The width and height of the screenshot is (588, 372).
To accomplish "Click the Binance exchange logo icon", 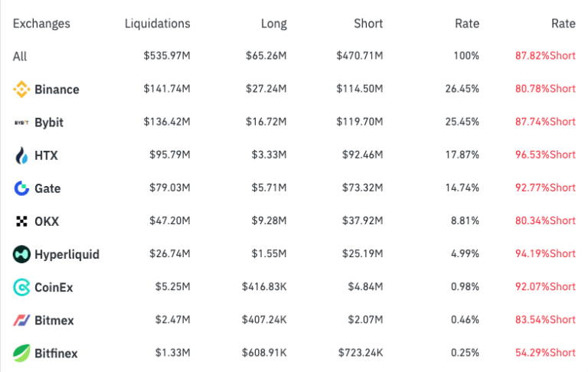I will tap(21, 90).
